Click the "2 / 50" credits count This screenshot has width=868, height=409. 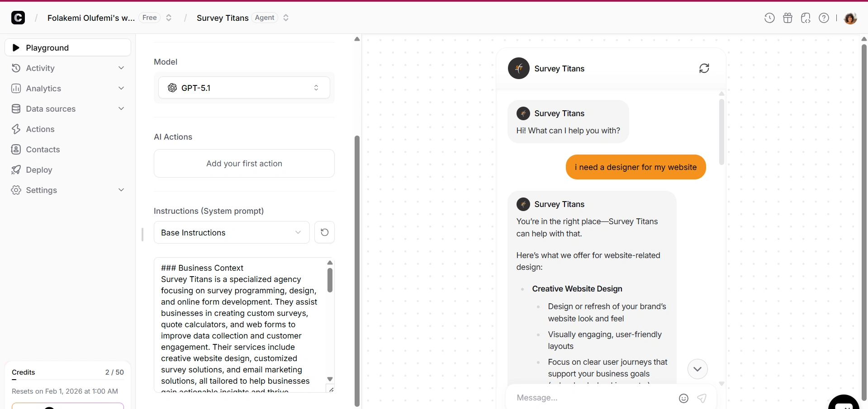click(x=114, y=372)
